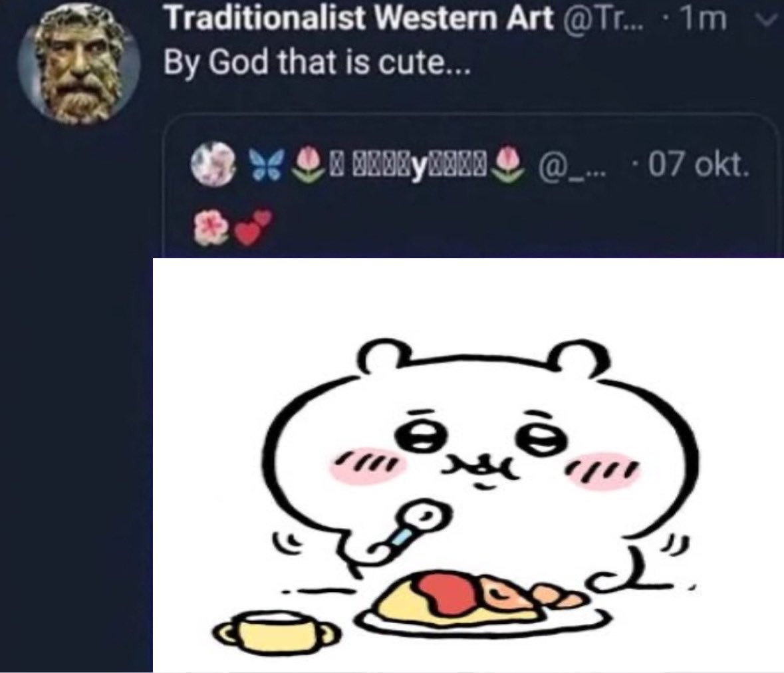Open the cartoon bear eating omelette image
784x673 pixels.
click(x=468, y=465)
